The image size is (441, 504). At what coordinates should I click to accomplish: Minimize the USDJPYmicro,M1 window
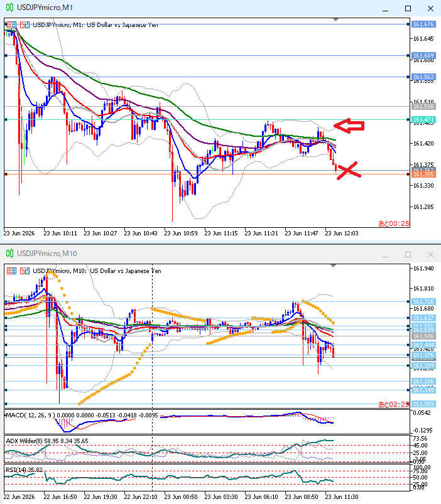(x=385, y=9)
